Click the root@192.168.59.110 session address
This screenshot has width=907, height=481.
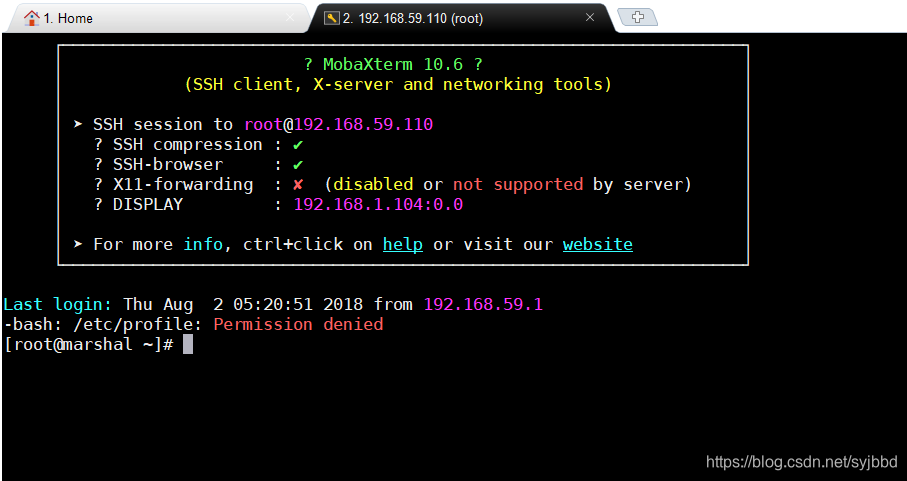338,124
